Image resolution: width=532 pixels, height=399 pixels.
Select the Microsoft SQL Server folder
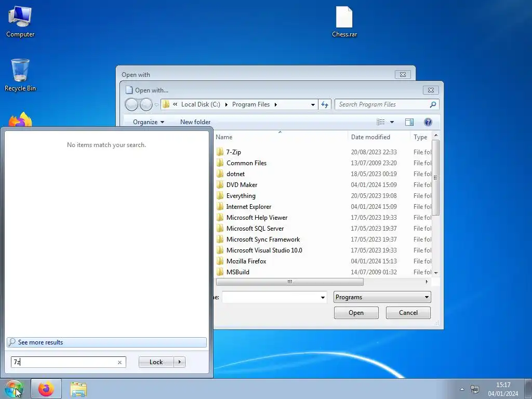(255, 229)
